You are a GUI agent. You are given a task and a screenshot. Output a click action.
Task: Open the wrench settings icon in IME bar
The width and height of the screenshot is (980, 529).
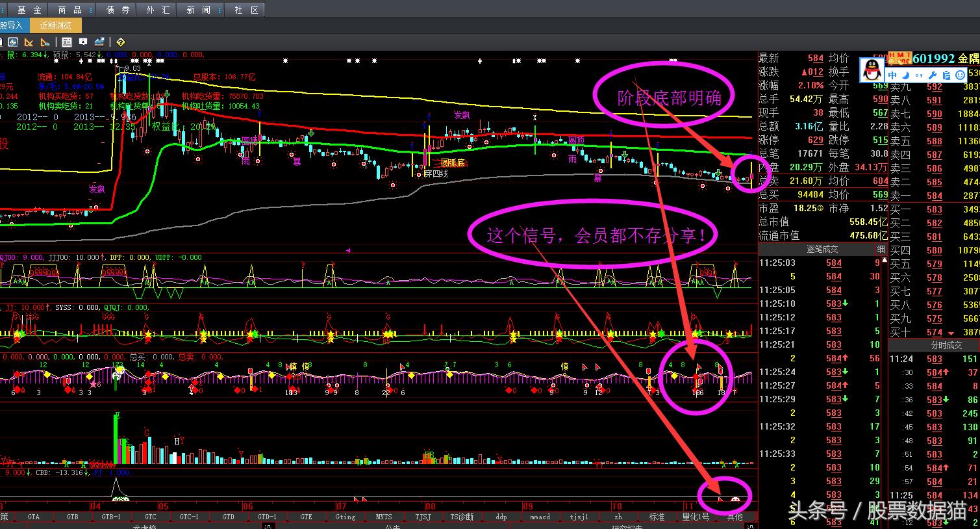tap(933, 75)
